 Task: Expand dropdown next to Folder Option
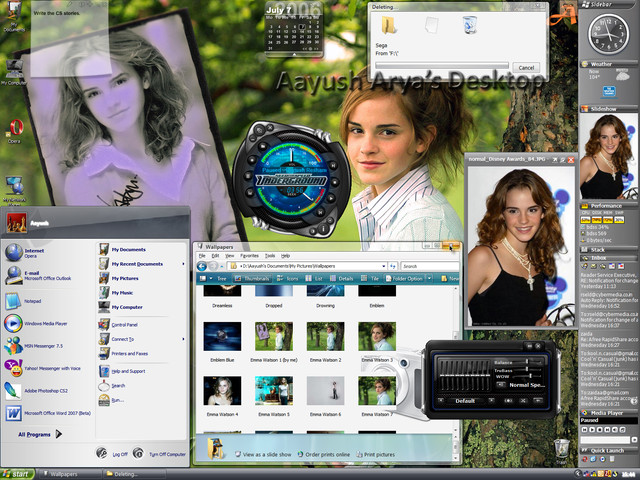pos(429,278)
